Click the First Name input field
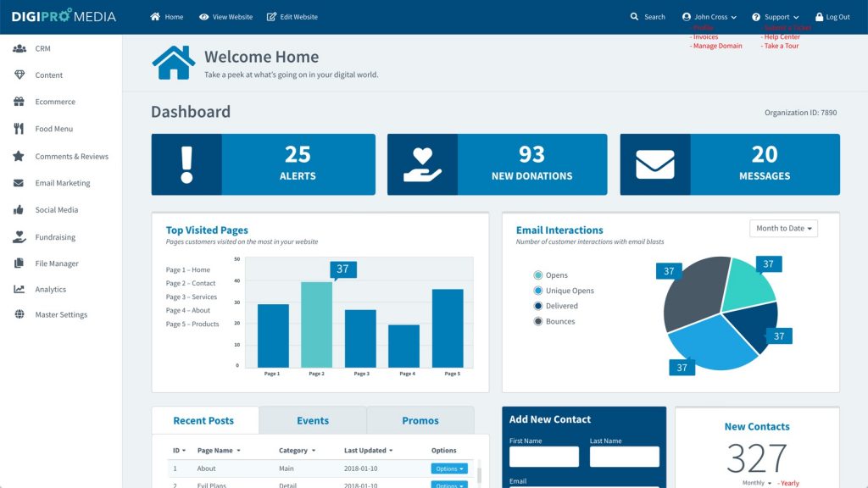Viewport: 868px width, 488px height. coord(543,456)
